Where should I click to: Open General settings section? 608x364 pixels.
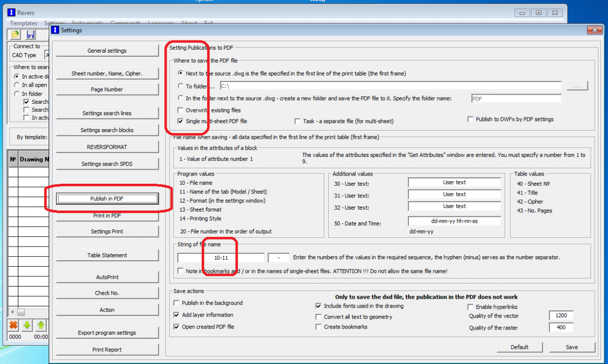pyautogui.click(x=107, y=51)
